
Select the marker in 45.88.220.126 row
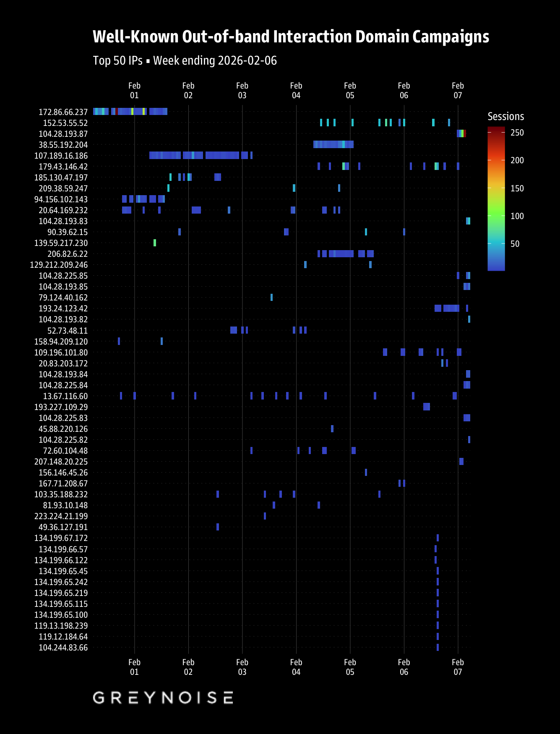pos(332,428)
